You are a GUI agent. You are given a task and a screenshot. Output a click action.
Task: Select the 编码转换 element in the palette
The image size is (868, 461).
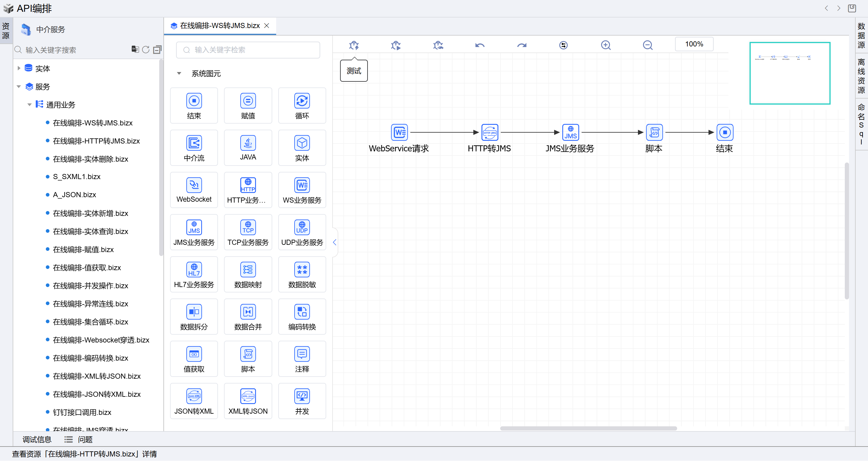(x=302, y=317)
